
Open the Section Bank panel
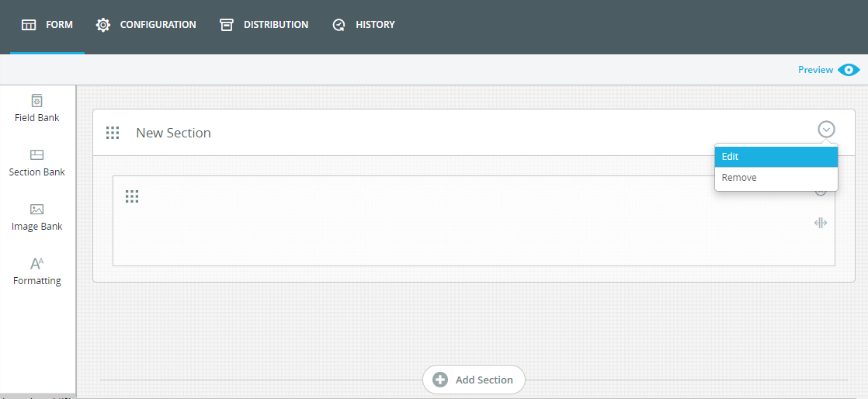(x=37, y=163)
